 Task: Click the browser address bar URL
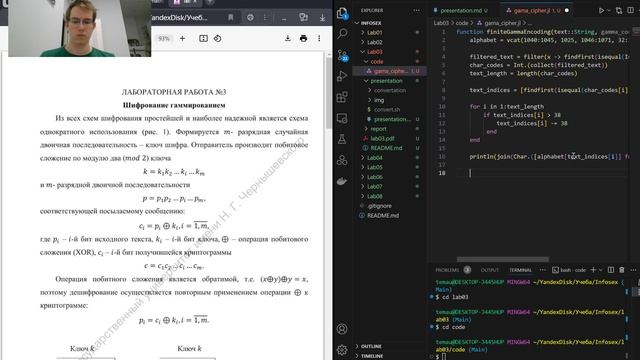pos(180,18)
